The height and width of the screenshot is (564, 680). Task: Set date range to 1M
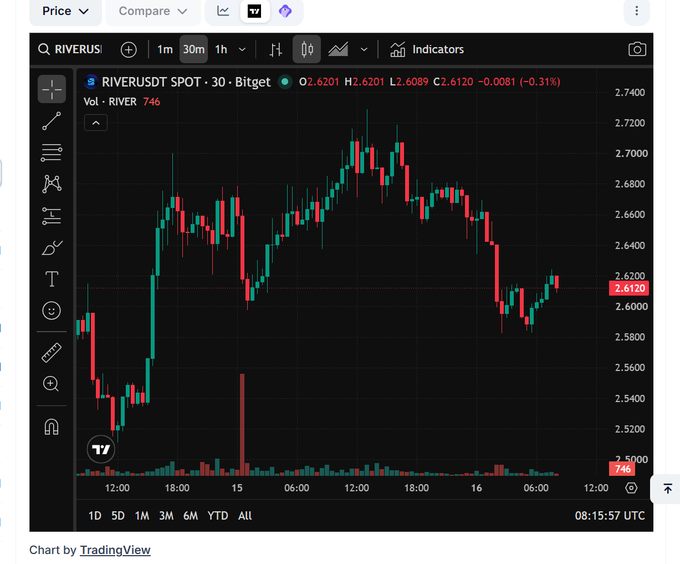pos(142,515)
